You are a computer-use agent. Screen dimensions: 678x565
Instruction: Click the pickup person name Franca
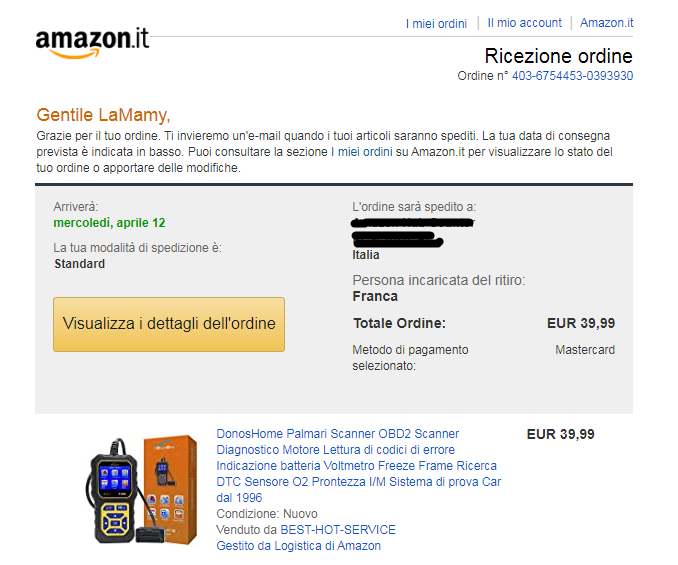pyautogui.click(x=375, y=296)
